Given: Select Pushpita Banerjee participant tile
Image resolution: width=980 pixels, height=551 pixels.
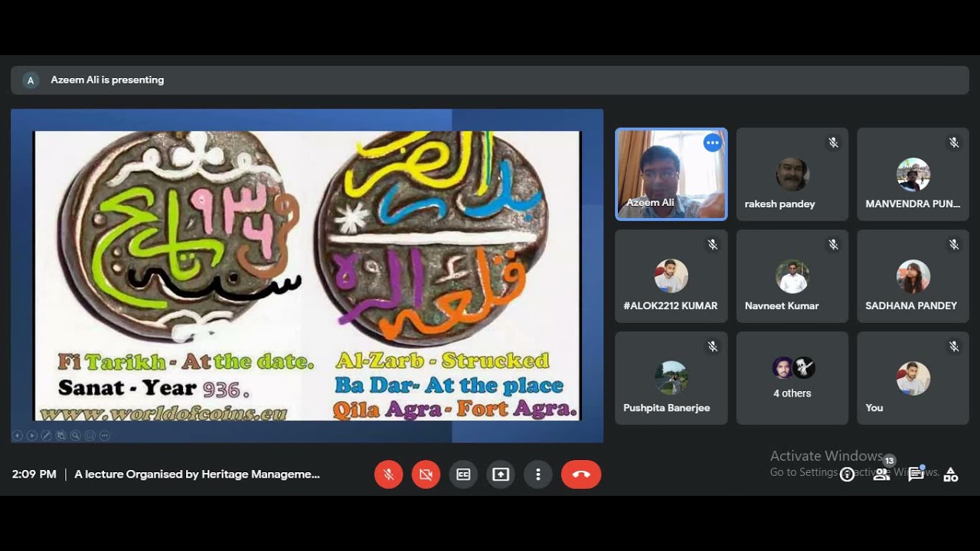Looking at the screenshot, I should [x=671, y=378].
